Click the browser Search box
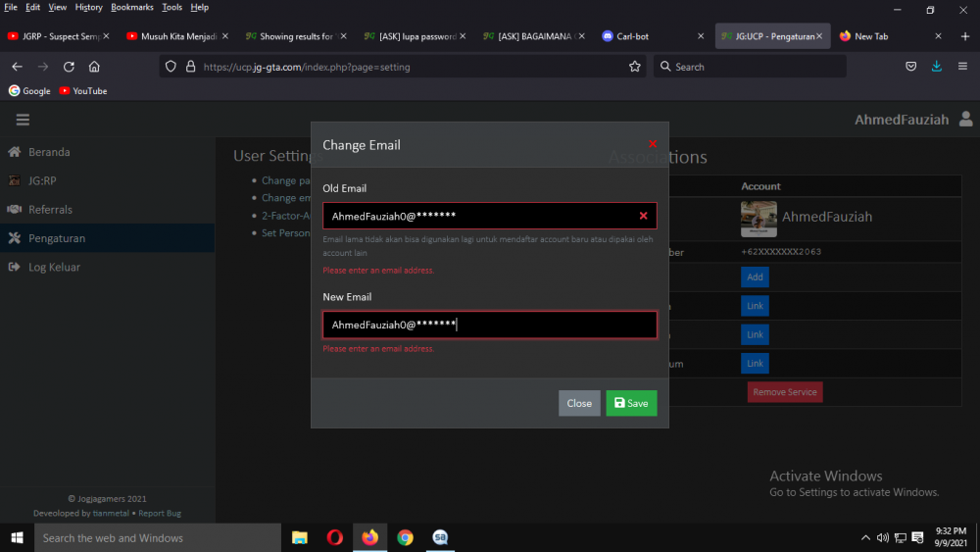This screenshot has height=552, width=980. (x=750, y=67)
